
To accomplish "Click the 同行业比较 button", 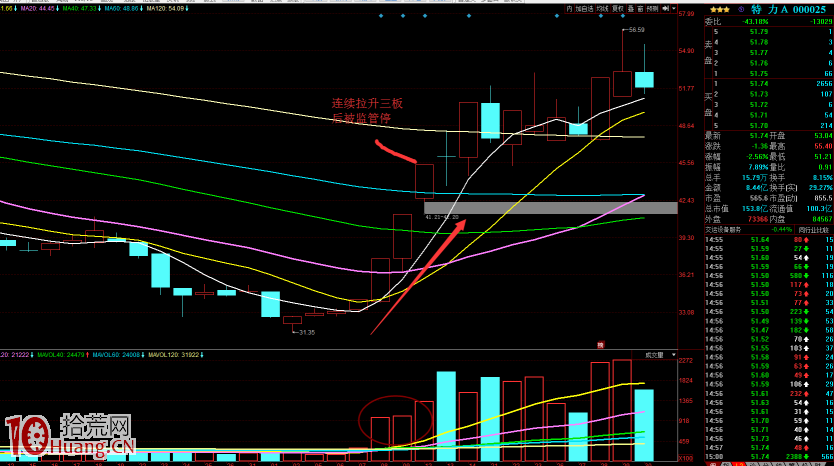I will [814, 230].
